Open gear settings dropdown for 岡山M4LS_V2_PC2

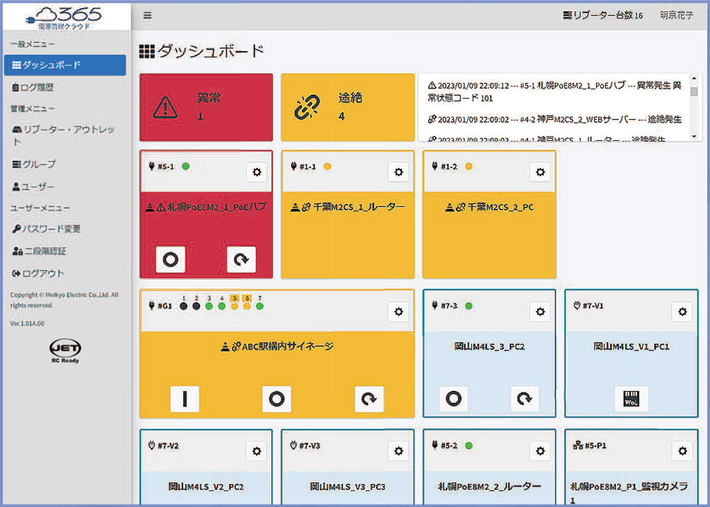coord(257,451)
